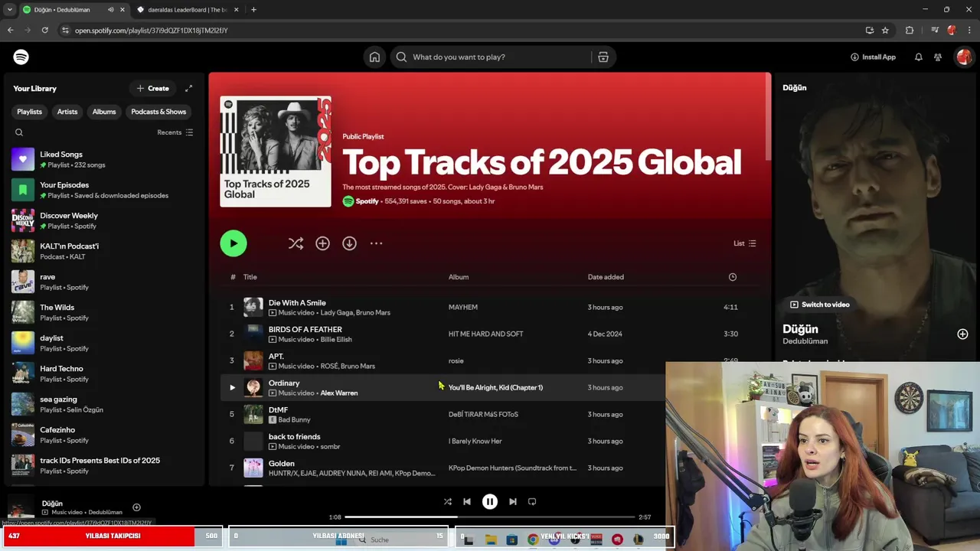980x551 pixels.
Task: Click the Create button in Your Library
Action: click(x=152, y=88)
